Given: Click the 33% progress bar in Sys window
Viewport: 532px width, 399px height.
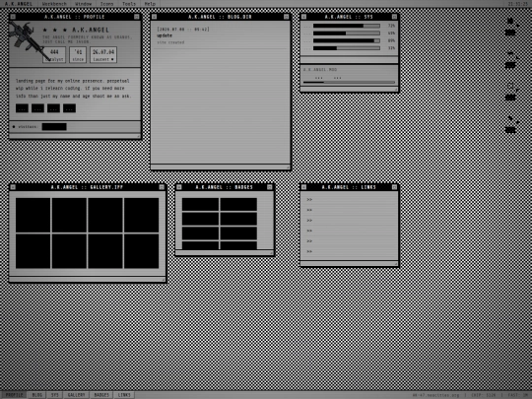Looking at the screenshot, I should pyautogui.click(x=347, y=48).
